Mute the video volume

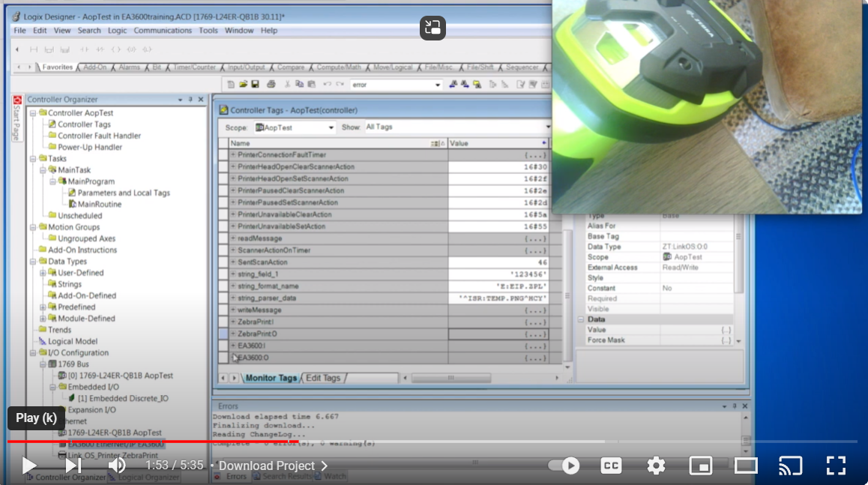pos(117,466)
